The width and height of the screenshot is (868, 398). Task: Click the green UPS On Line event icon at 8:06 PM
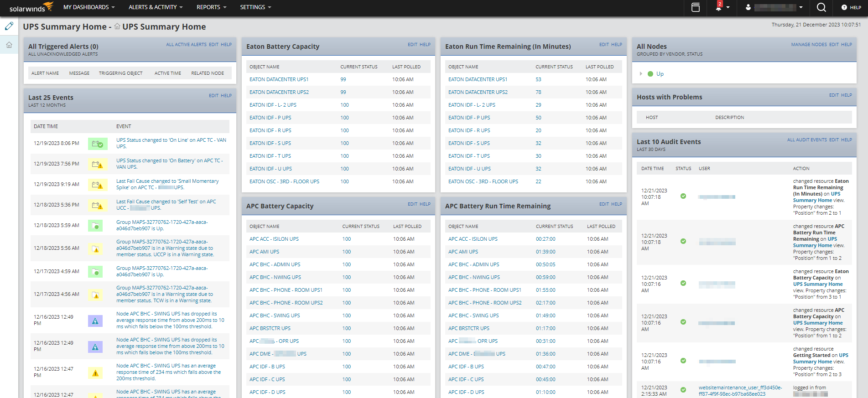click(98, 144)
